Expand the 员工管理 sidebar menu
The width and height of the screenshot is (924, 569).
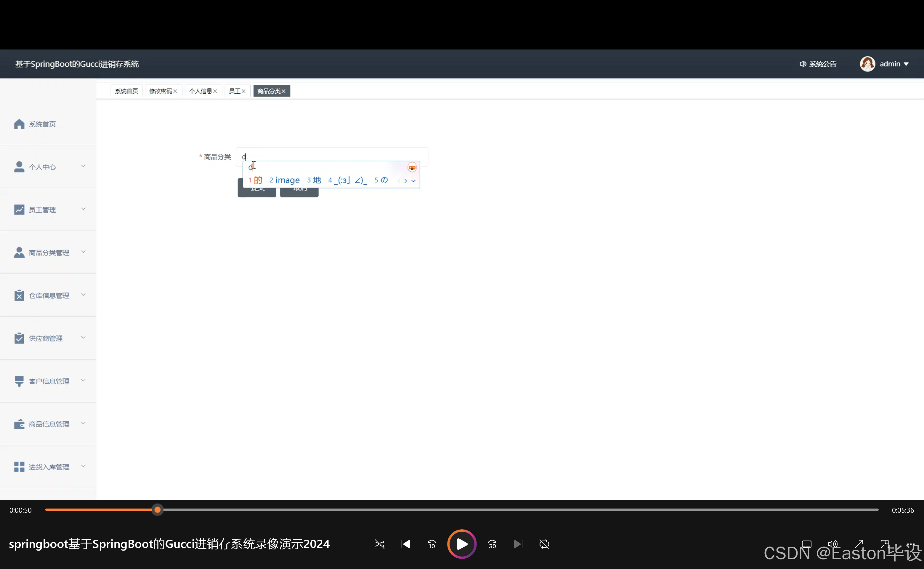(48, 210)
